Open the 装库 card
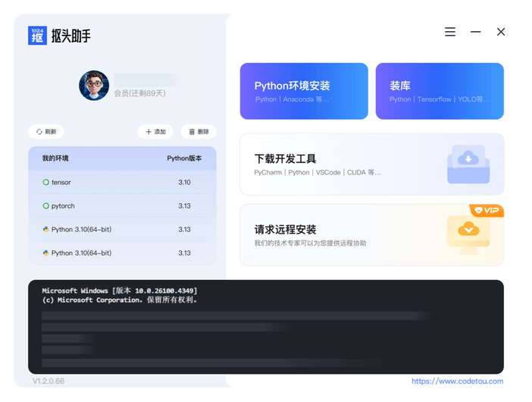 (440, 91)
